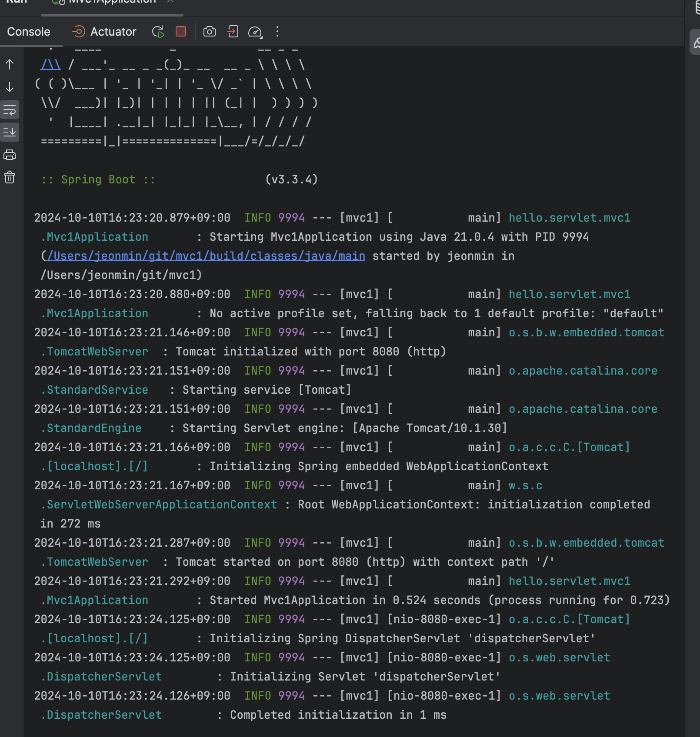
Task: Click "Initializing Spring DispatcherServlet 'dispatcherServlet'" message
Action: point(403,638)
